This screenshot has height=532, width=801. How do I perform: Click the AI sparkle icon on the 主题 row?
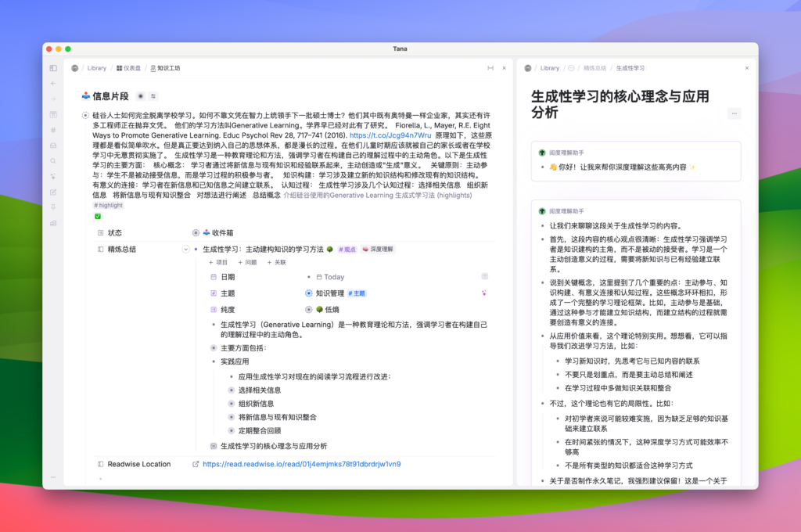pos(483,293)
